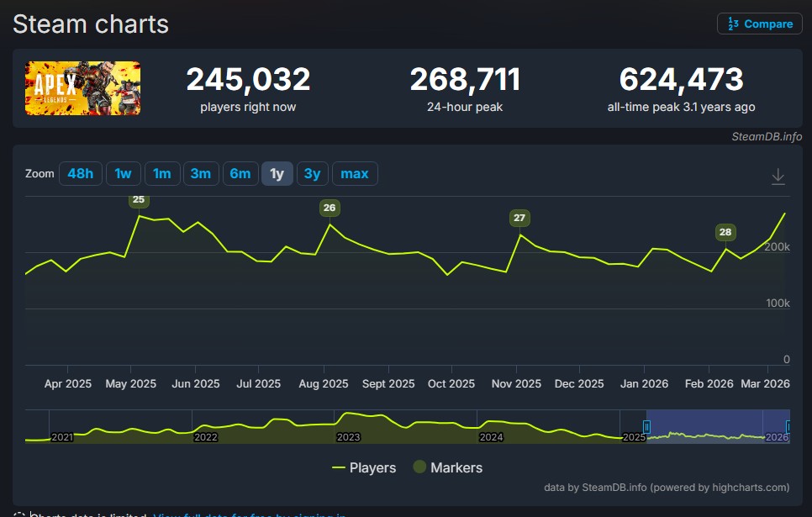Screen dimensions: 812x517
Task: Click marker 26 flag on chart
Action: click(330, 208)
